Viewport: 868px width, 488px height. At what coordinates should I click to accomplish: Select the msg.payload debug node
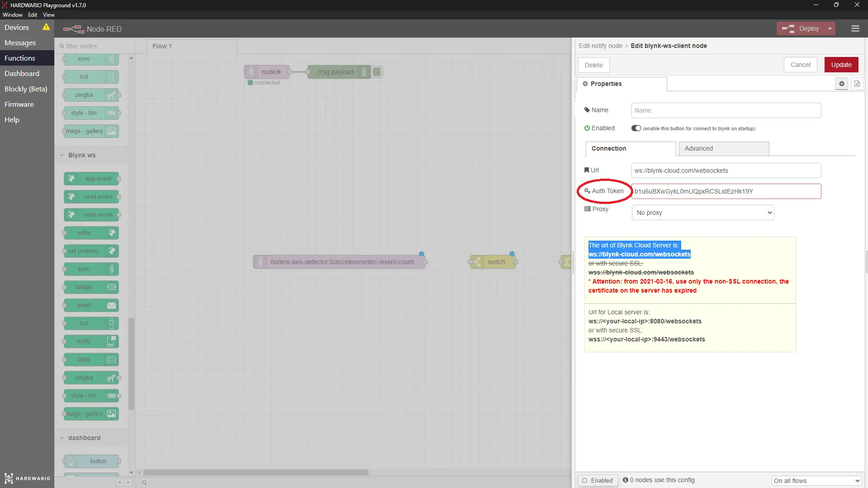339,72
